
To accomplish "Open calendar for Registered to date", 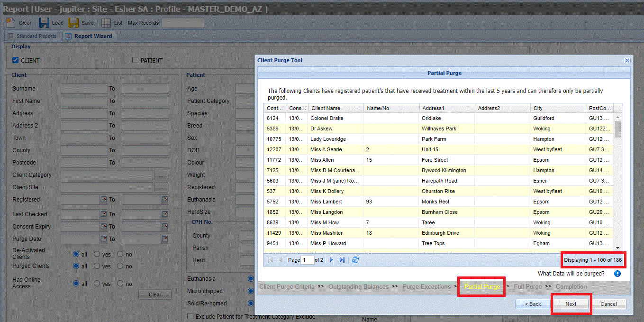I will (165, 200).
